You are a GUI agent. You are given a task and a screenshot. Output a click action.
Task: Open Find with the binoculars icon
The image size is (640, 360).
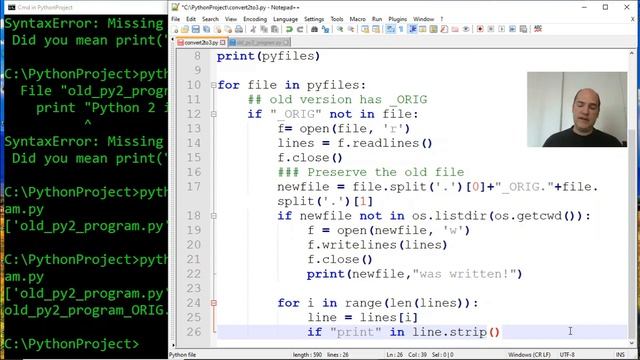pyautogui.click(x=314, y=29)
